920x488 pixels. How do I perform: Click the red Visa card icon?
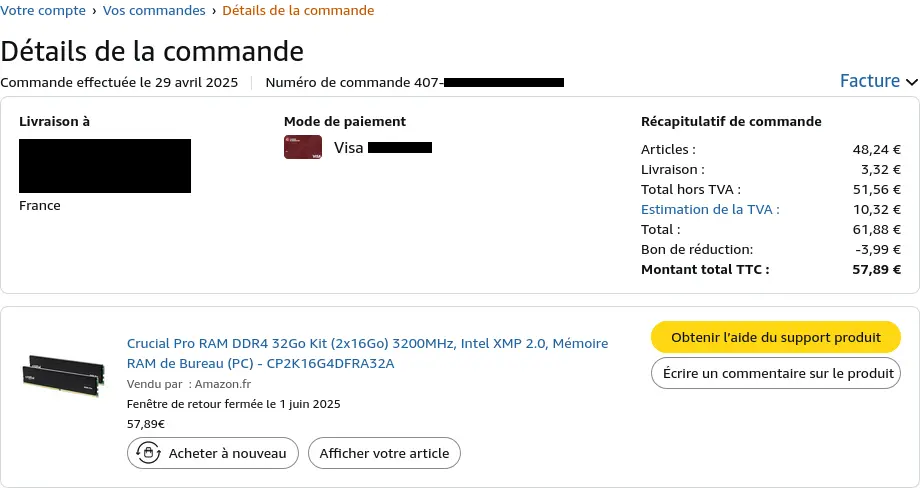tap(303, 147)
